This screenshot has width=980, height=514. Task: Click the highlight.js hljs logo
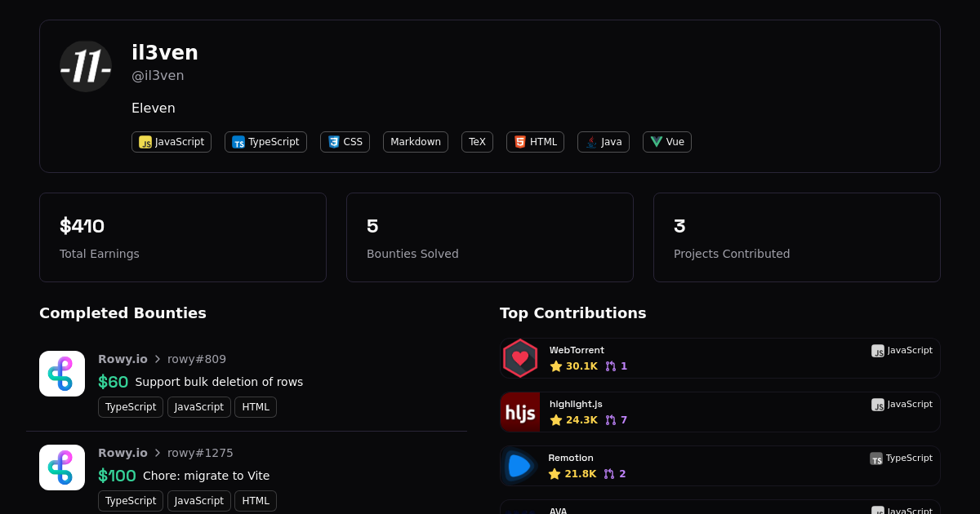point(520,412)
